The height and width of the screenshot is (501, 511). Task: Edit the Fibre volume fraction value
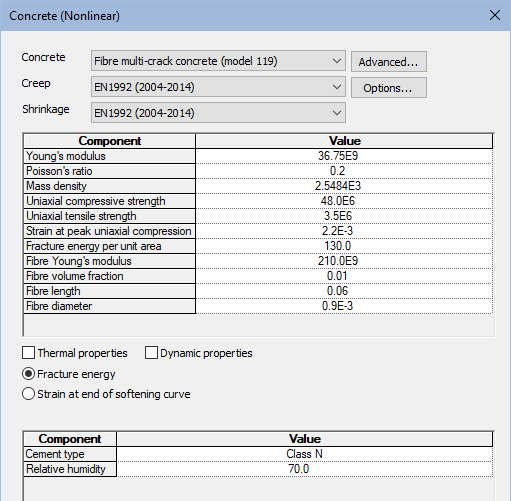coord(344,276)
